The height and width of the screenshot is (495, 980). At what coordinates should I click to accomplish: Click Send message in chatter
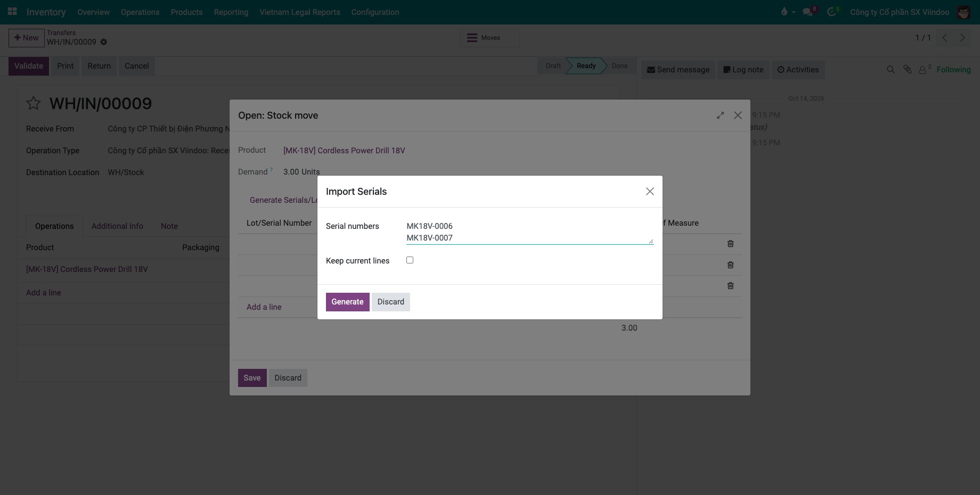click(678, 70)
